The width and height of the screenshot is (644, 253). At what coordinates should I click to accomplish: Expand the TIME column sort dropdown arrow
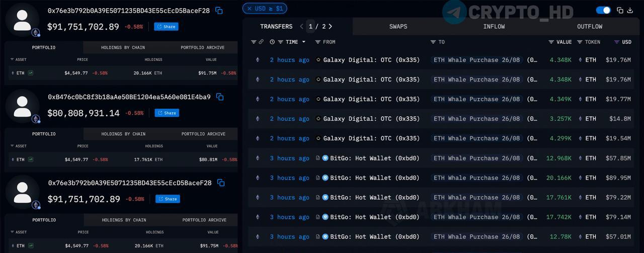tap(303, 42)
